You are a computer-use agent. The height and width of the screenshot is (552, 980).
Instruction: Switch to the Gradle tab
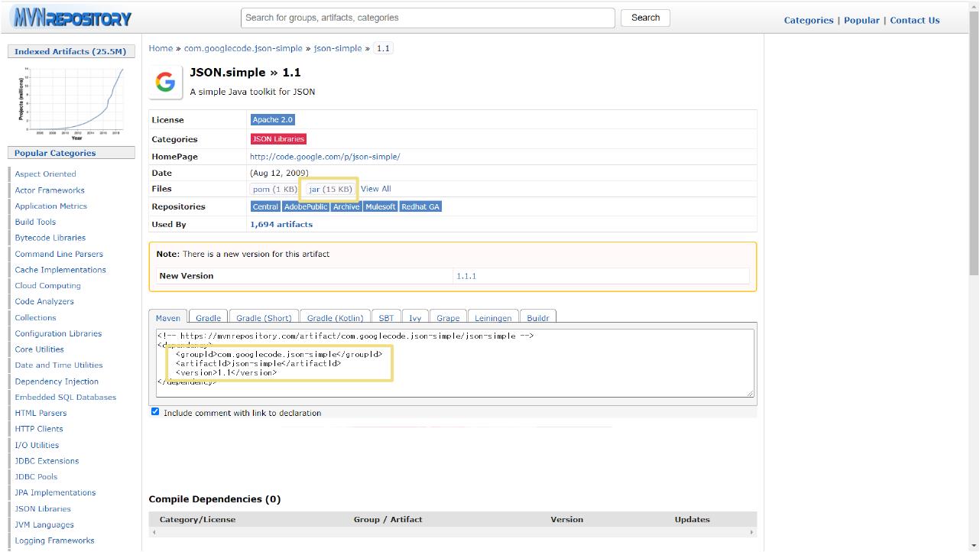(x=208, y=318)
